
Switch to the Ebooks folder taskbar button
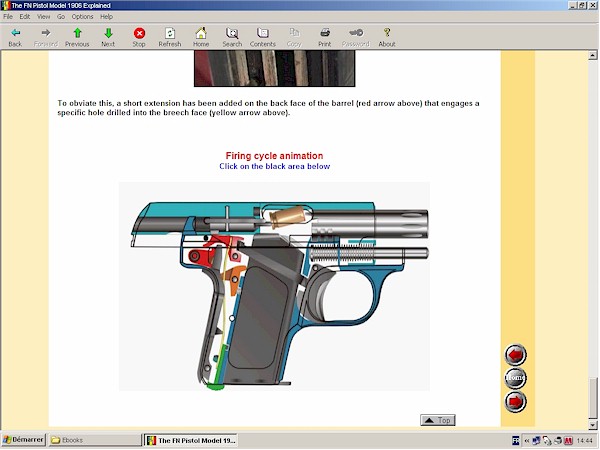pyautogui.click(x=95, y=440)
